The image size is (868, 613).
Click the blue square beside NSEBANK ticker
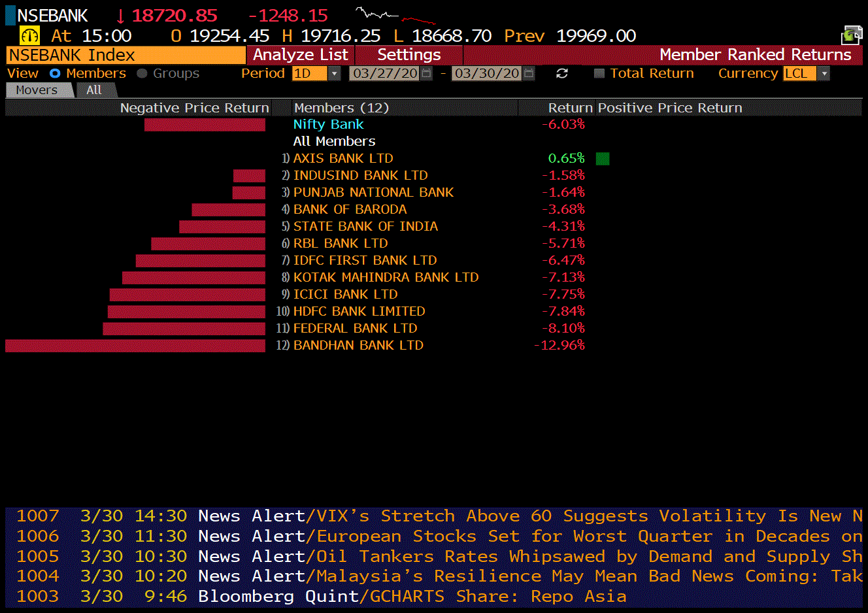10,16
